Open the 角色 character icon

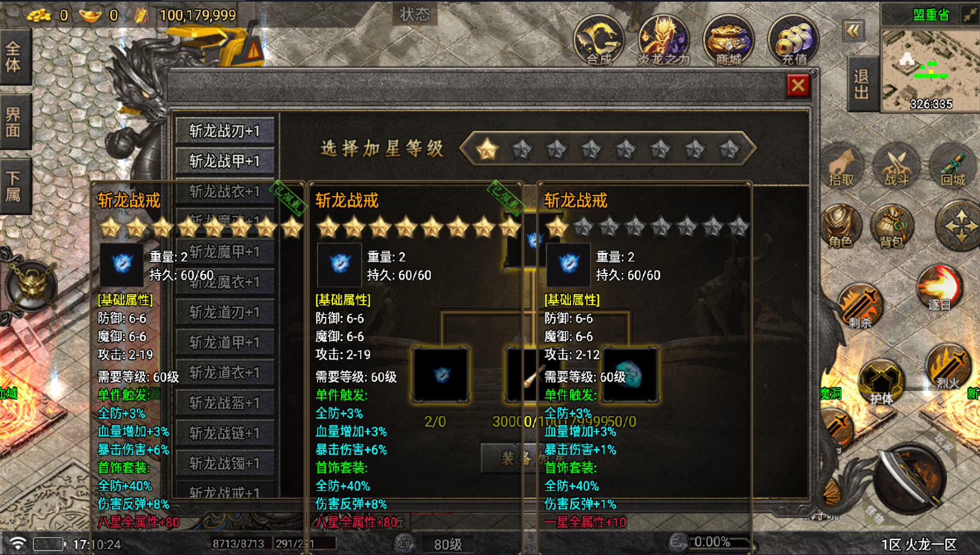pos(841,227)
